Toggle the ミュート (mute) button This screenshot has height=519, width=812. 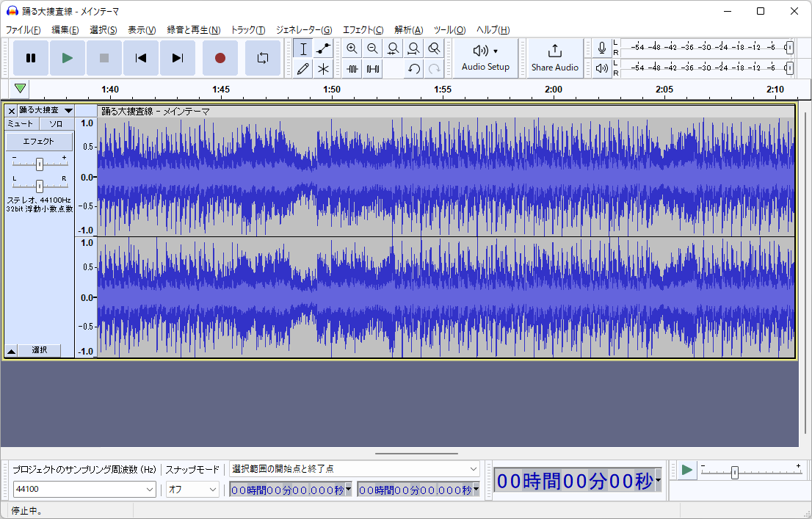point(22,124)
